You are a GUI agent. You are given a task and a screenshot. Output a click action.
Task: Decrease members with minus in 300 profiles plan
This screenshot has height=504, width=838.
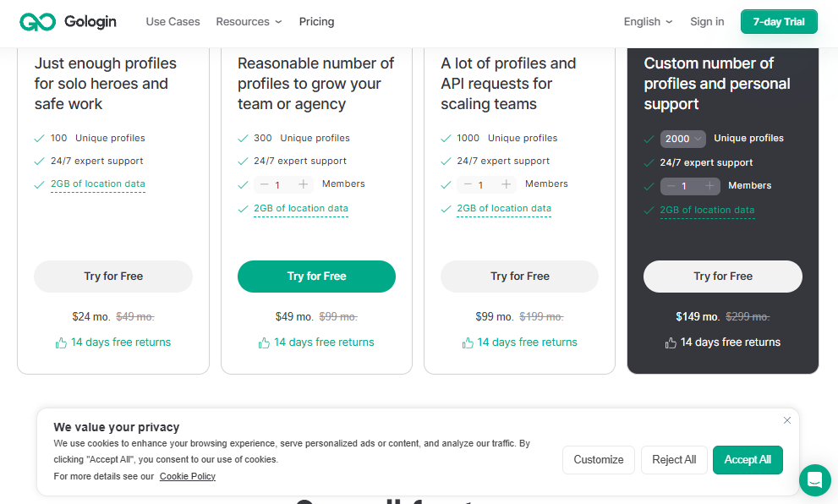coord(264,184)
